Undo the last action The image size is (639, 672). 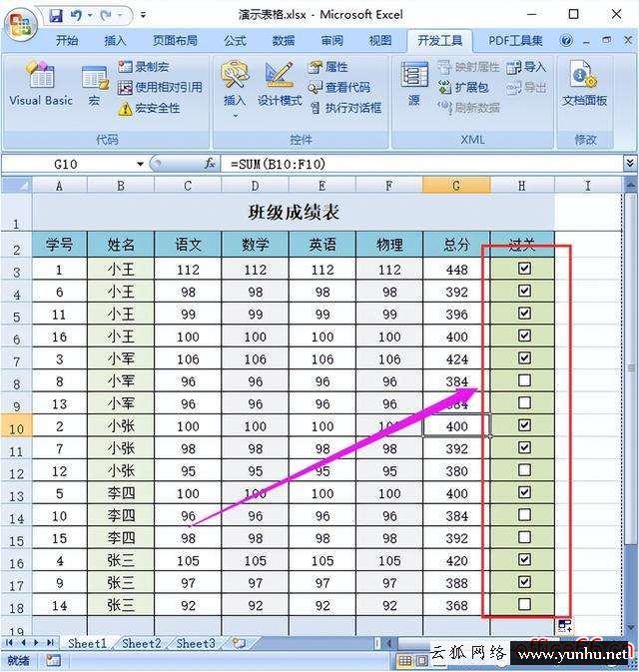coord(76,15)
